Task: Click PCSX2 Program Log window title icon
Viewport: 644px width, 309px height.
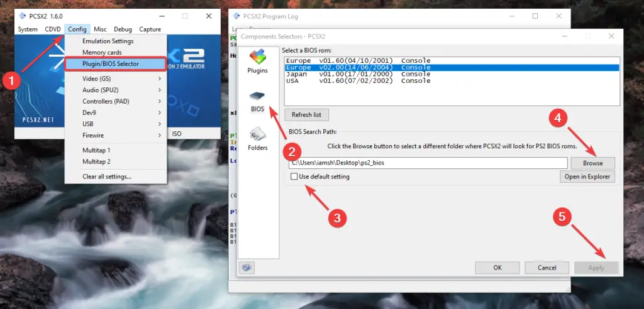Action: tap(236, 16)
